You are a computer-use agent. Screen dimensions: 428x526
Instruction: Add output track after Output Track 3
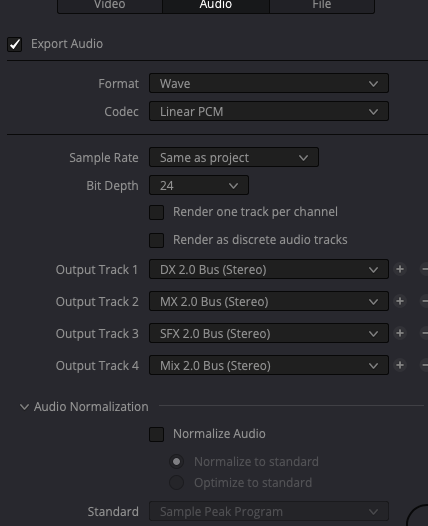click(400, 333)
